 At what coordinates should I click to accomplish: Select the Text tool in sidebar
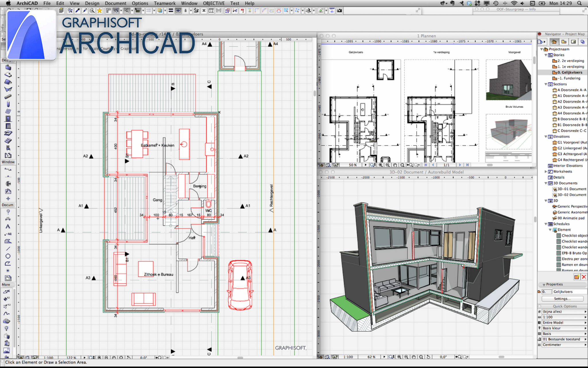tap(8, 226)
